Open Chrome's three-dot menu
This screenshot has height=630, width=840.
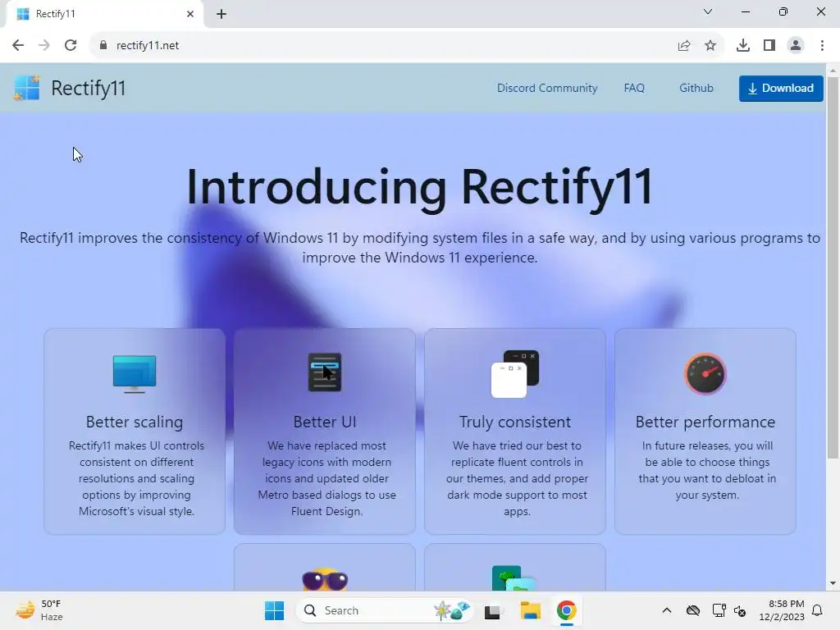point(822,46)
